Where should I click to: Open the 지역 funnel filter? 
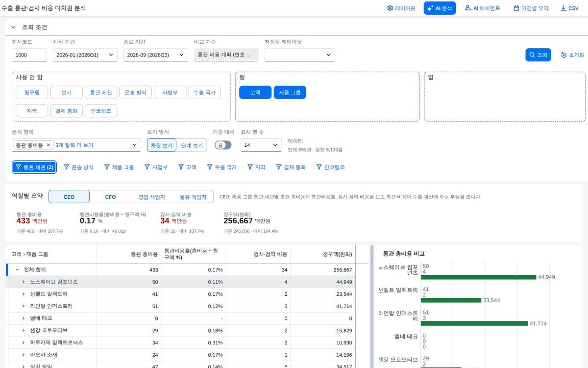coord(256,167)
